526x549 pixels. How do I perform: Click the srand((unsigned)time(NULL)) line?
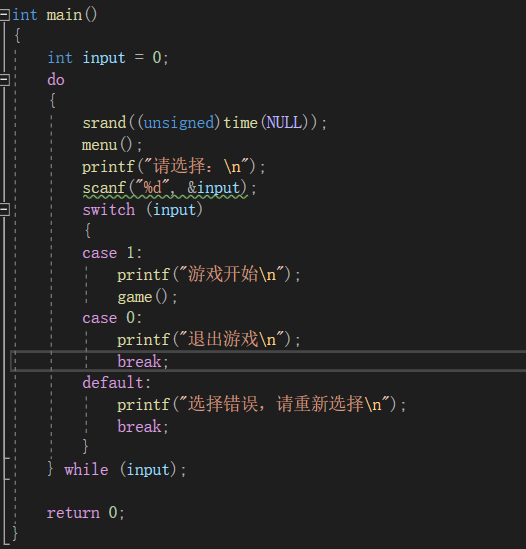[205, 123]
